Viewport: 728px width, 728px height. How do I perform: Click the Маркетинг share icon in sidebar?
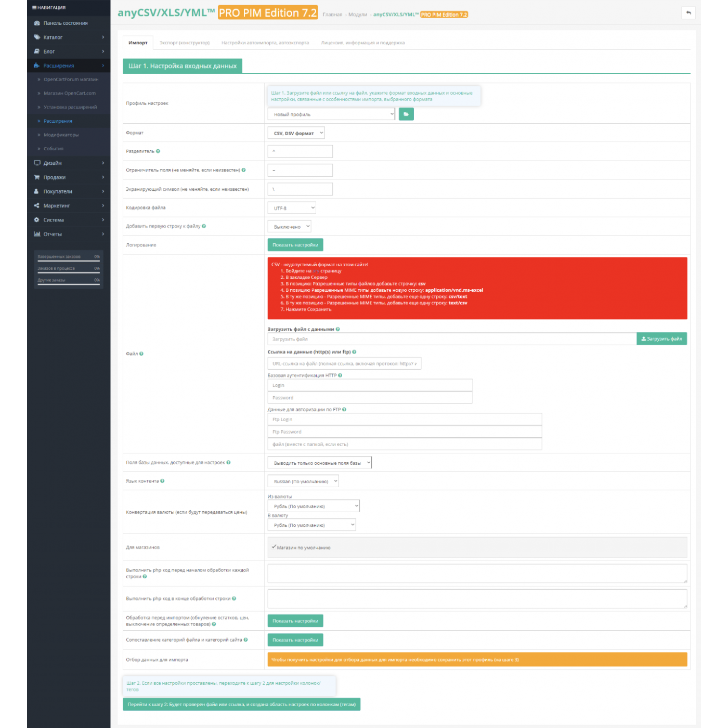pos(37,206)
